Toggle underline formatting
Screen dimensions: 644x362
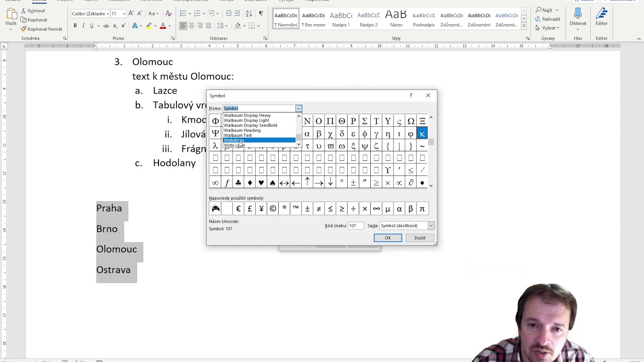coord(91,26)
